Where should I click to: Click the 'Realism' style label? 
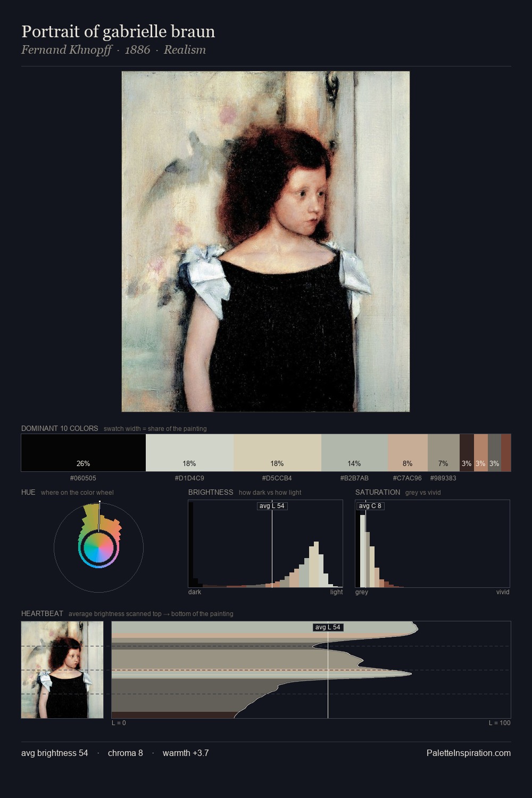[x=185, y=50]
